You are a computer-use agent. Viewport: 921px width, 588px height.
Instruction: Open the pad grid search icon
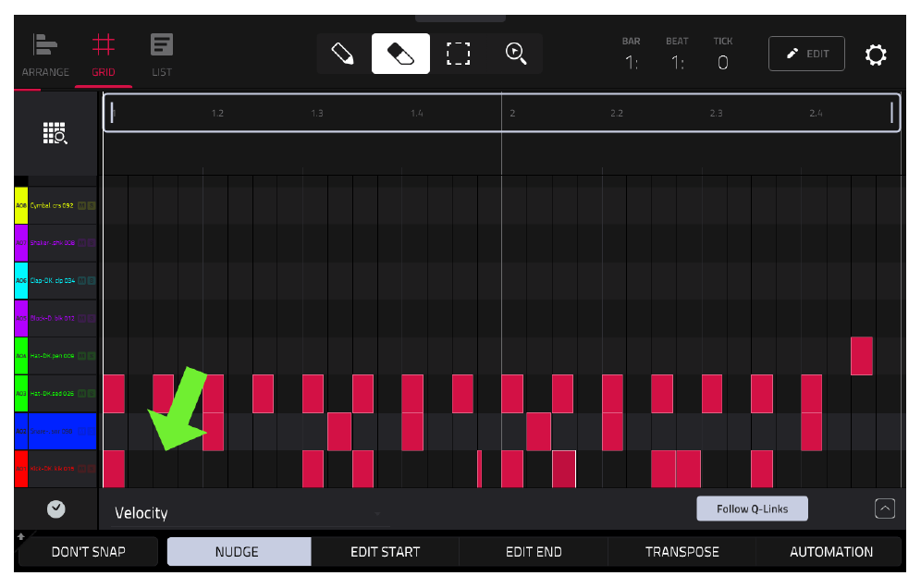pos(55,133)
